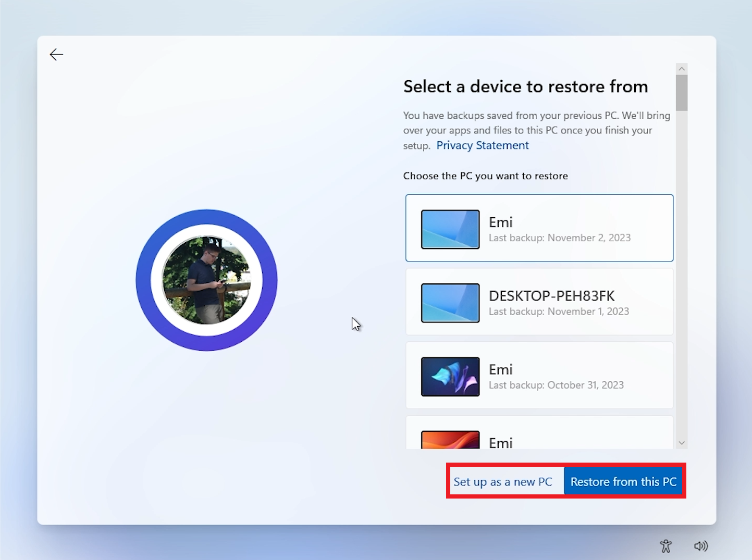This screenshot has height=560, width=752.
Task: Open the accessibility options icon
Action: (x=665, y=546)
